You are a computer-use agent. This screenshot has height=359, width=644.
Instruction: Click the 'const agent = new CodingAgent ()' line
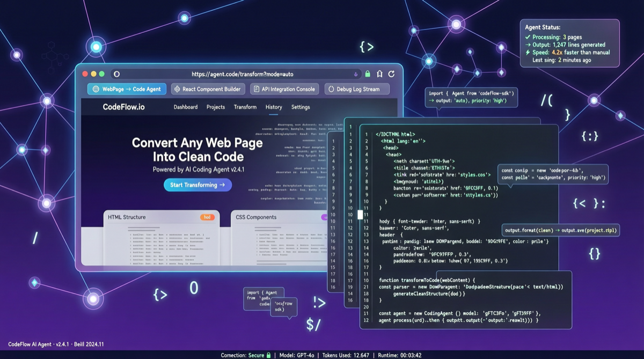460,313
